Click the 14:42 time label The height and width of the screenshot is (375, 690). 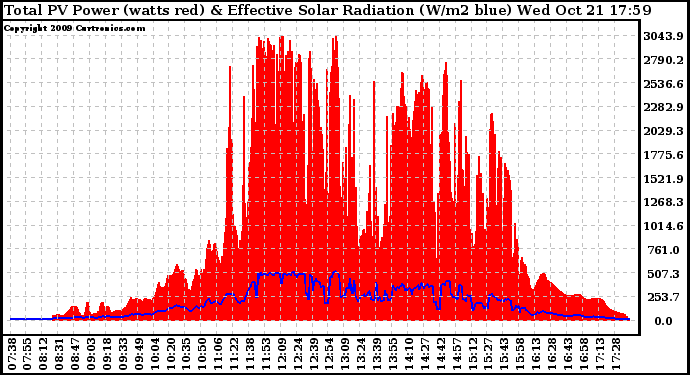click(440, 354)
